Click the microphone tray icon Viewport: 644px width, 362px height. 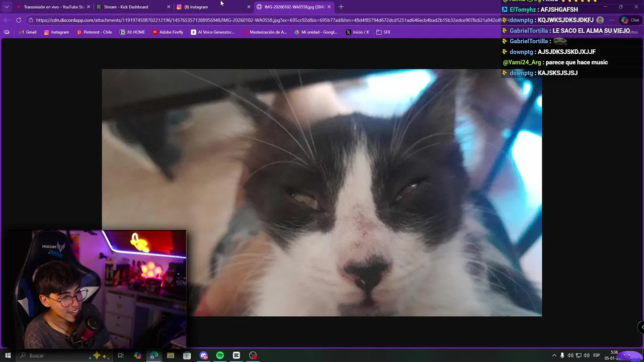[x=562, y=355]
